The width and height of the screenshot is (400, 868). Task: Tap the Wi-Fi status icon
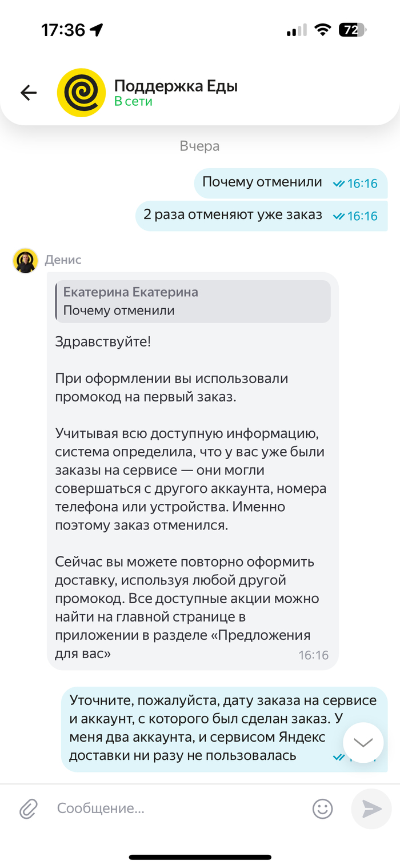(x=322, y=30)
